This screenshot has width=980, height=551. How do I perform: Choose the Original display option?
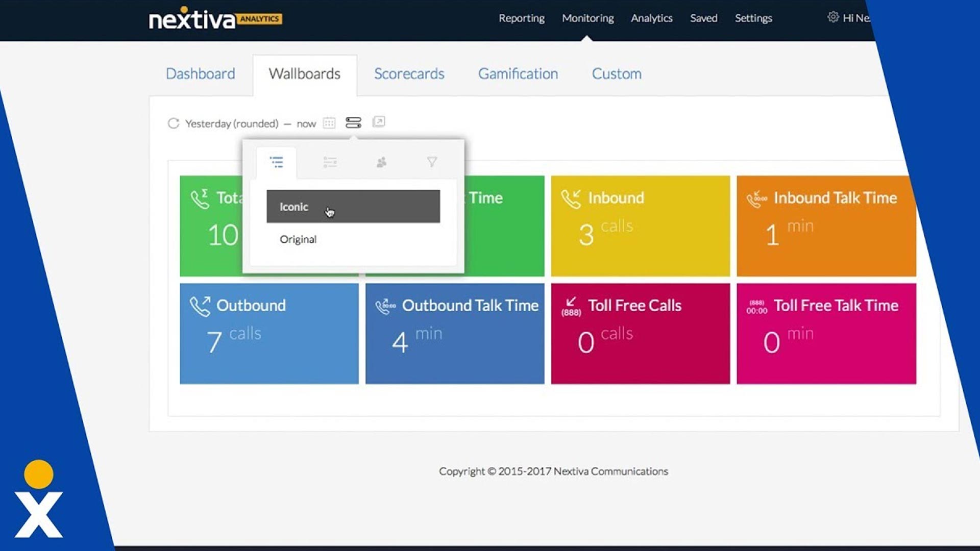pyautogui.click(x=353, y=239)
